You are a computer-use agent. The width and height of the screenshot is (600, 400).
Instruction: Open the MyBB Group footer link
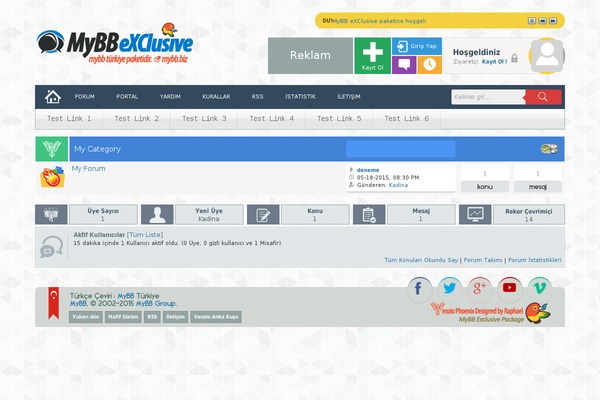click(x=156, y=304)
